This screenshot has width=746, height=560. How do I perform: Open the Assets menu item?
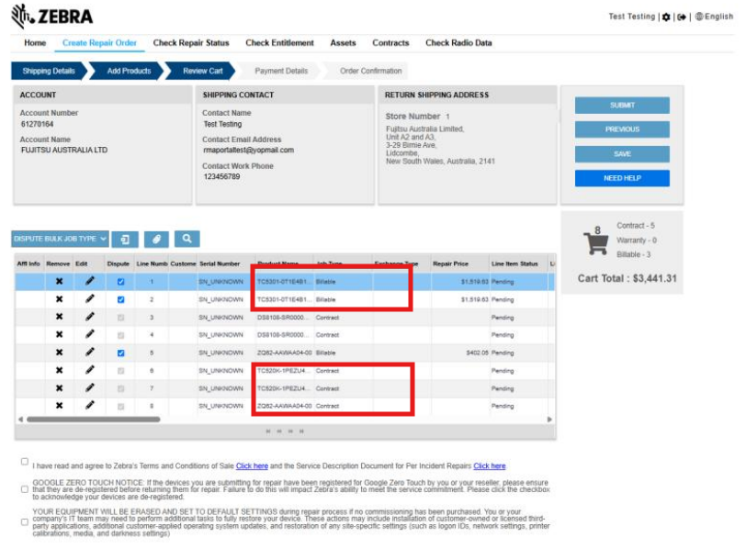click(x=343, y=43)
